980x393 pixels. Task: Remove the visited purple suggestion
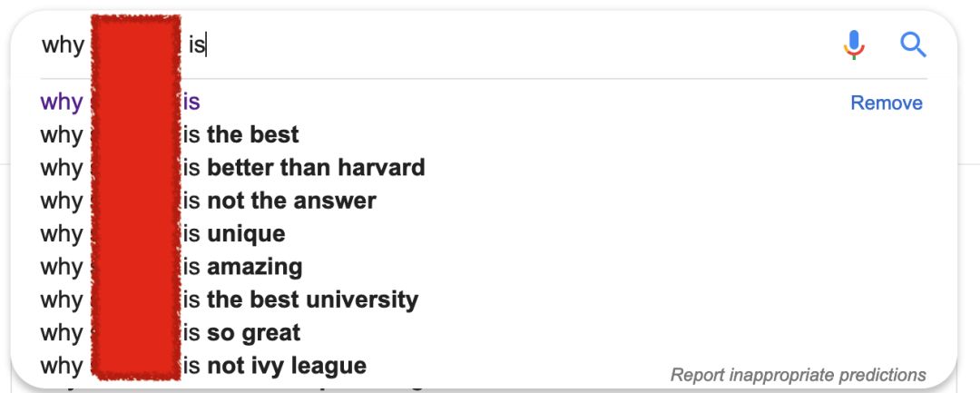886,103
